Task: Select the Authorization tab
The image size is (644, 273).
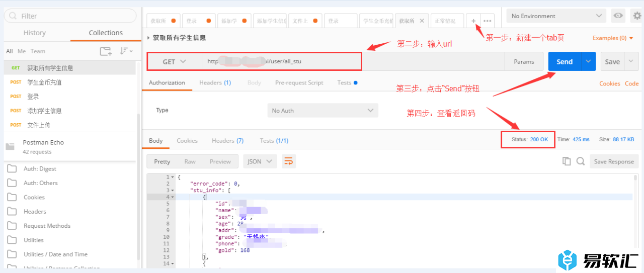Action: [167, 83]
